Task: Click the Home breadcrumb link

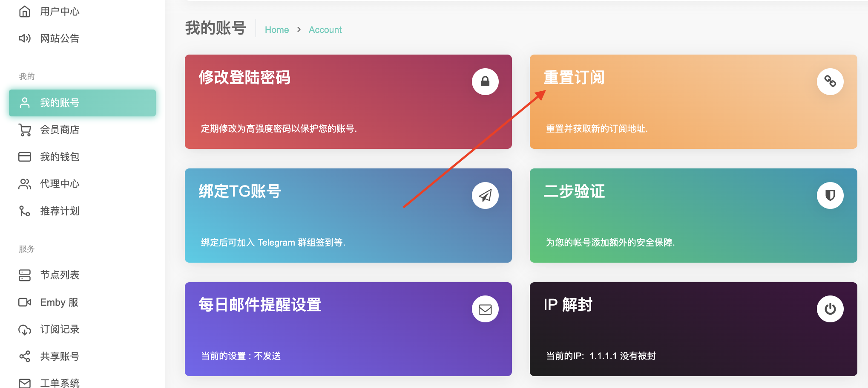Action: tap(276, 30)
